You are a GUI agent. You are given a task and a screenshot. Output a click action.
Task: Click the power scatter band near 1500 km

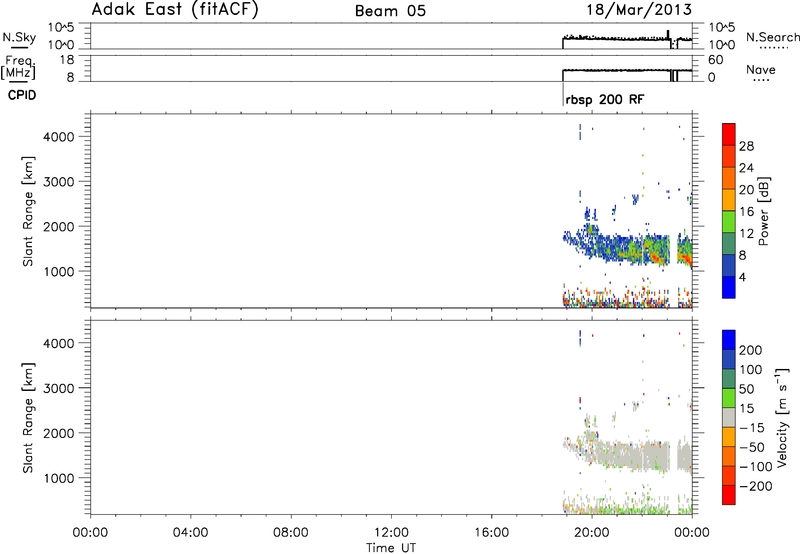(628, 247)
